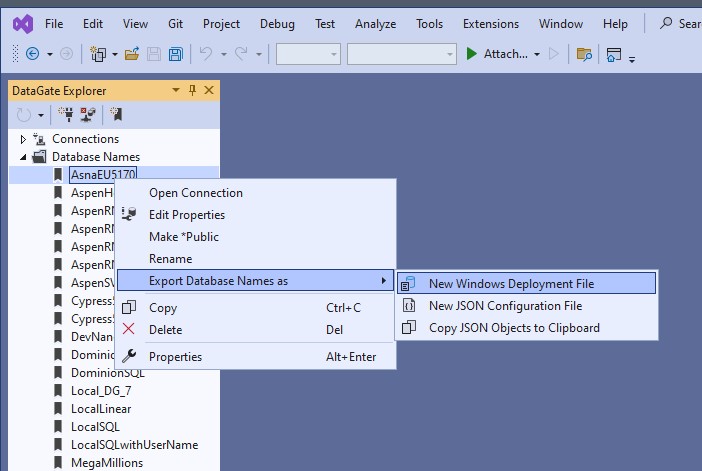Open the Export Database Names as submenu
Screen dimensions: 702x471
click(x=256, y=281)
